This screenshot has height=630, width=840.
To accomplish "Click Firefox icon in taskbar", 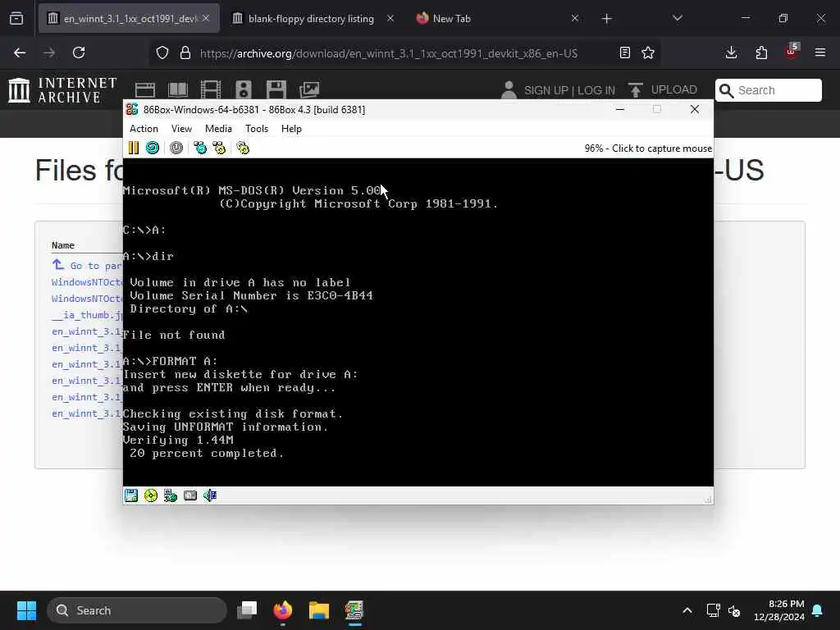I will 283,610.
